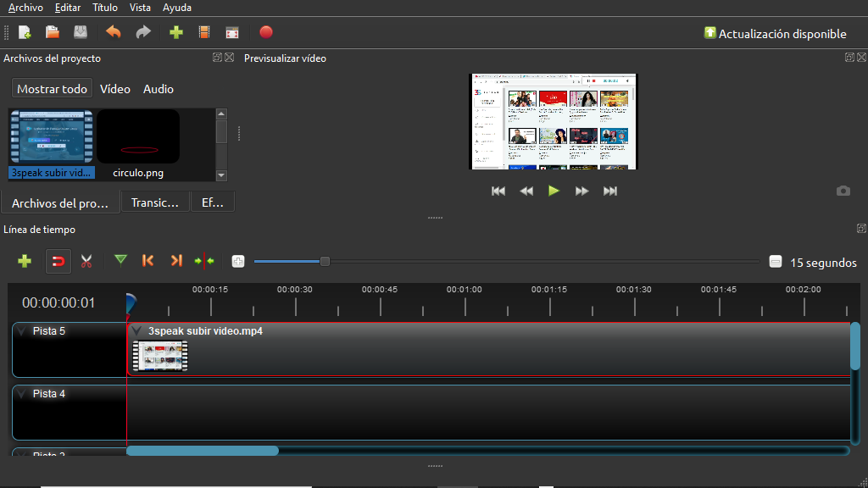Undock the Archivos del proyecto panel
868x488 pixels.
[217, 57]
